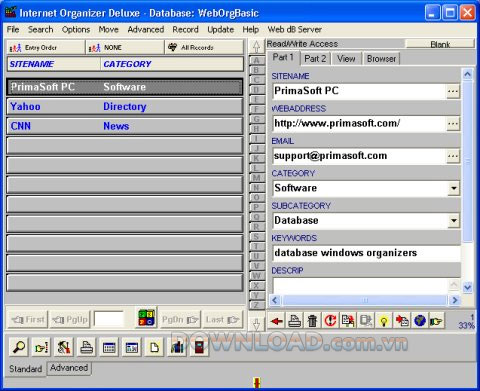Click the red left arrow icon
The width and height of the screenshot is (480, 391).
click(277, 321)
